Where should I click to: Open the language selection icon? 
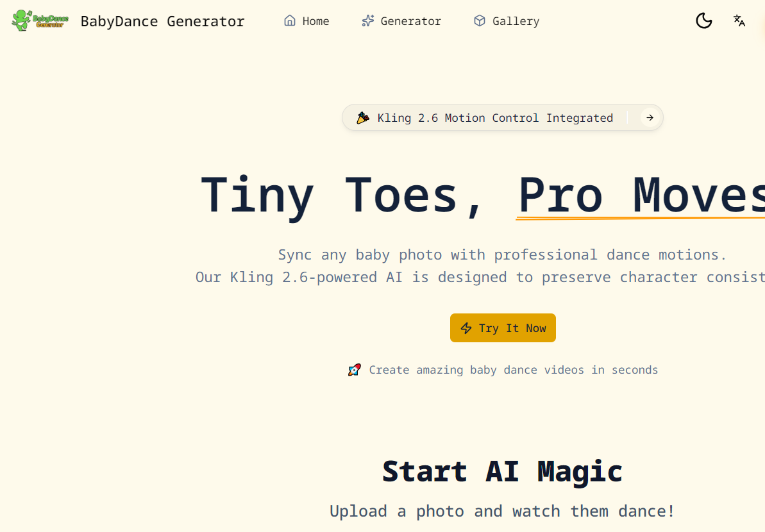coord(739,21)
